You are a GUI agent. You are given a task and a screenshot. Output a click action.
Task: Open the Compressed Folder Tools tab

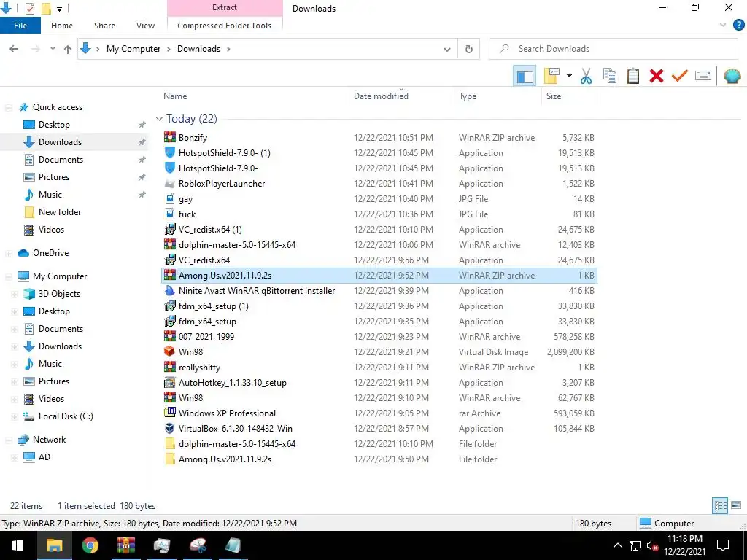coord(225,26)
